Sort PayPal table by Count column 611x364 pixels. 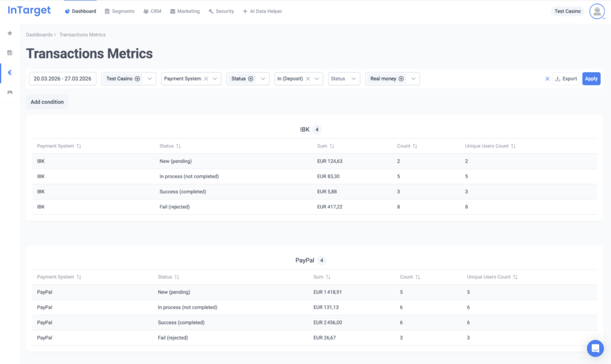click(418, 277)
